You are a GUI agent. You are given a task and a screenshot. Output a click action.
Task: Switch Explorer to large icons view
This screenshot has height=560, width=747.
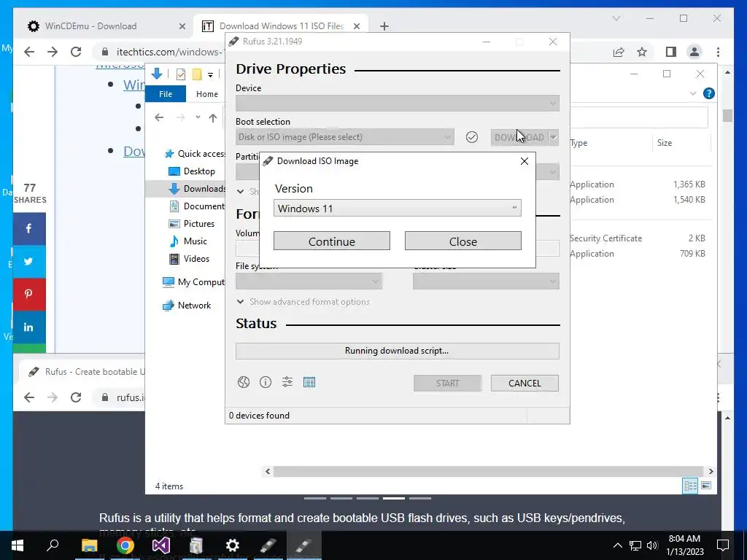click(x=706, y=486)
